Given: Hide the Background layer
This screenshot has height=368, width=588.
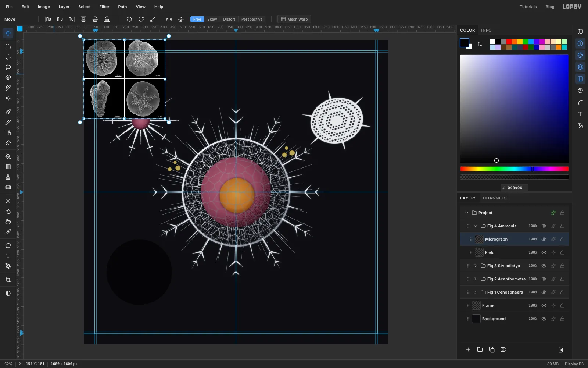Looking at the screenshot, I should tap(544, 319).
